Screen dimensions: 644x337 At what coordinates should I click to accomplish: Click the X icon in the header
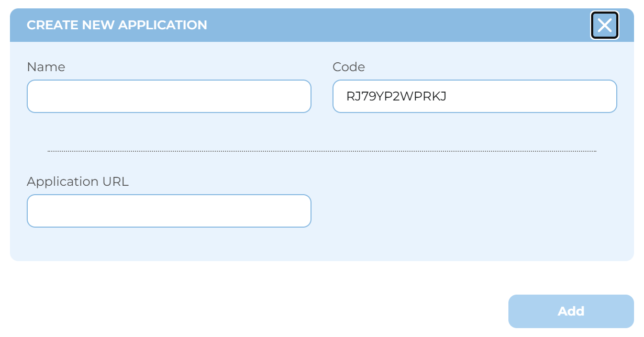(604, 25)
